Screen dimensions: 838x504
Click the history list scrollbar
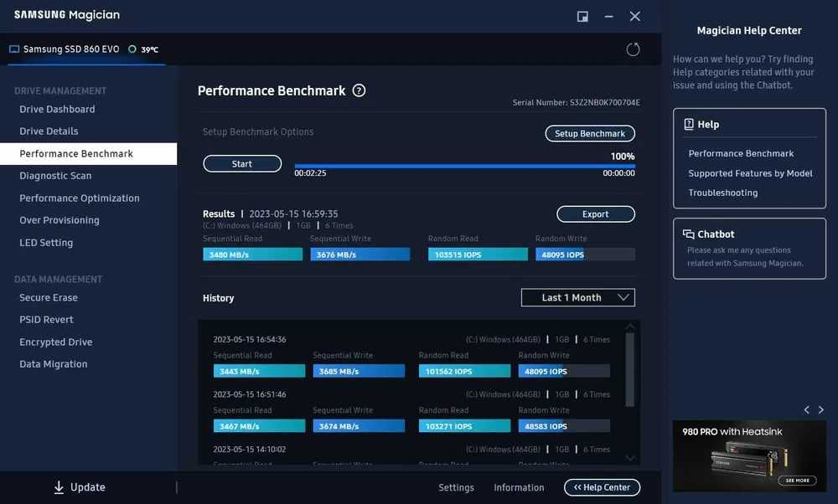pos(630,369)
